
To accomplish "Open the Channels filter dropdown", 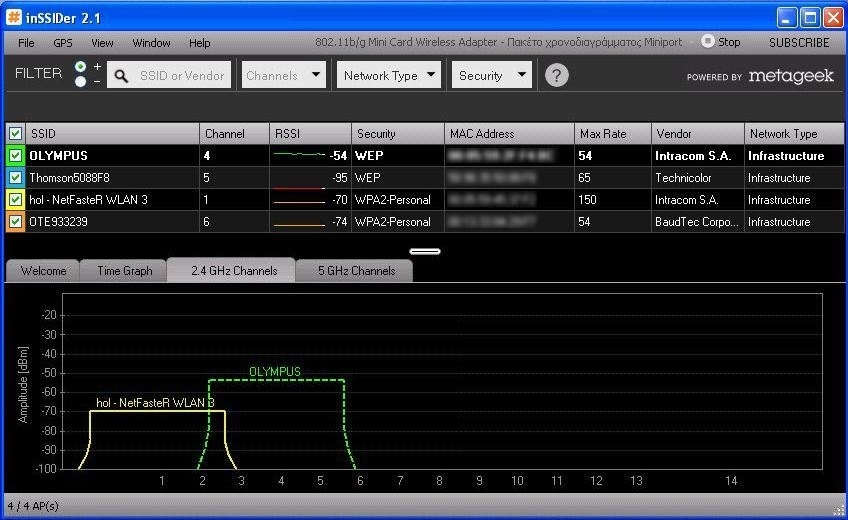I will 283,75.
